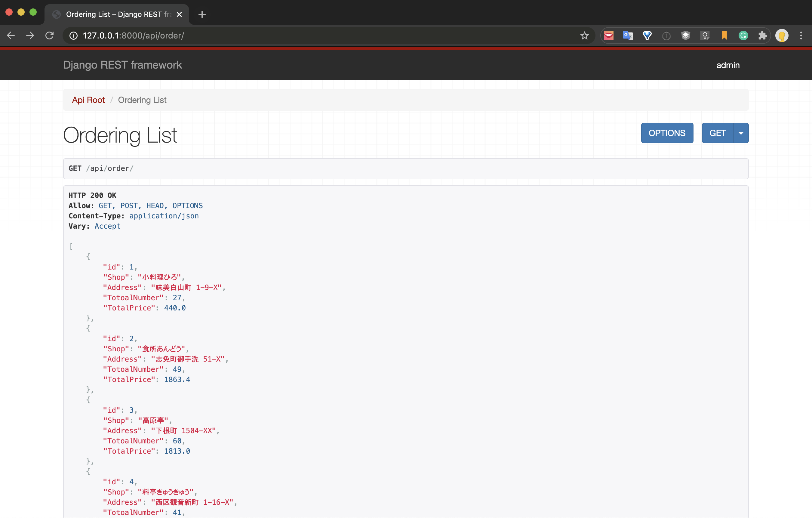812x518 pixels.
Task: Open the Grammarly extension
Action: (x=743, y=35)
